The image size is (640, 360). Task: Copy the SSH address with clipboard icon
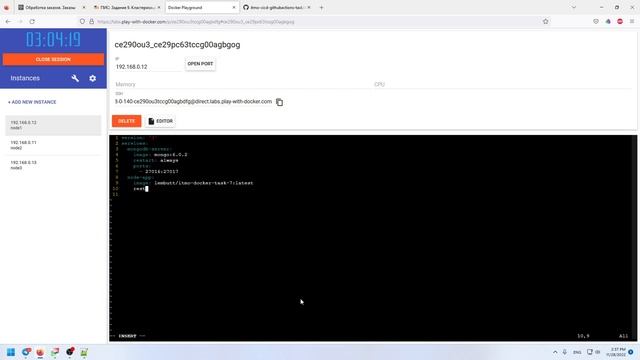tap(279, 102)
